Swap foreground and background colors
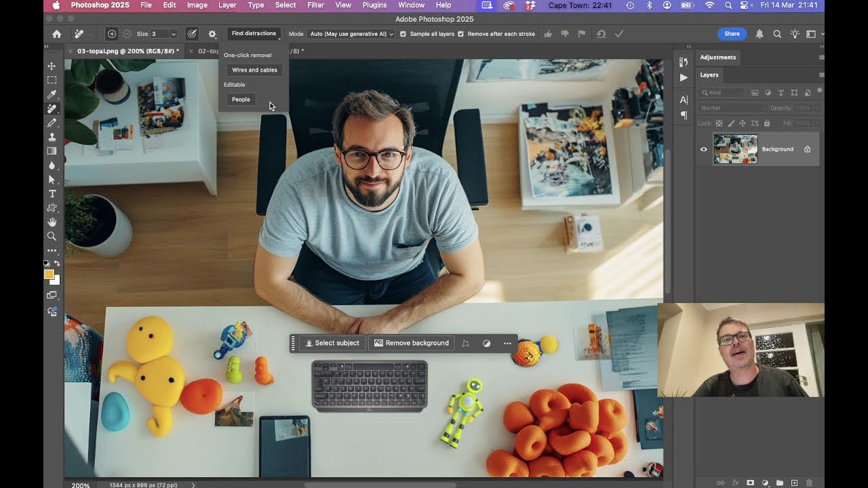 [57, 264]
